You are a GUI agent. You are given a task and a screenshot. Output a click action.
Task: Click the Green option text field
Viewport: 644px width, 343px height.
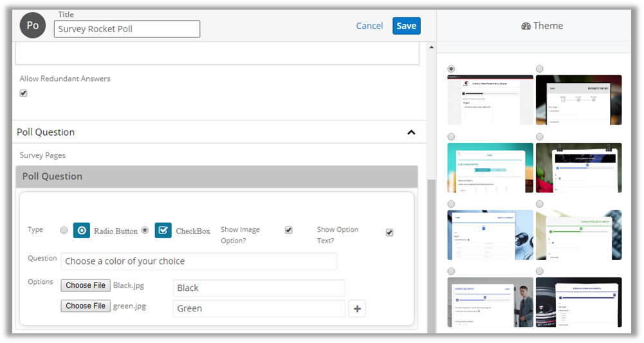click(259, 309)
